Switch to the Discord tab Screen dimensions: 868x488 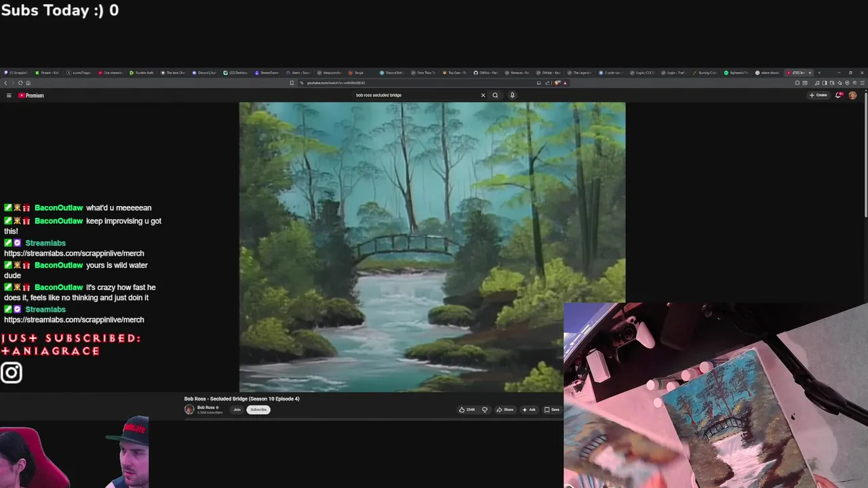205,73
